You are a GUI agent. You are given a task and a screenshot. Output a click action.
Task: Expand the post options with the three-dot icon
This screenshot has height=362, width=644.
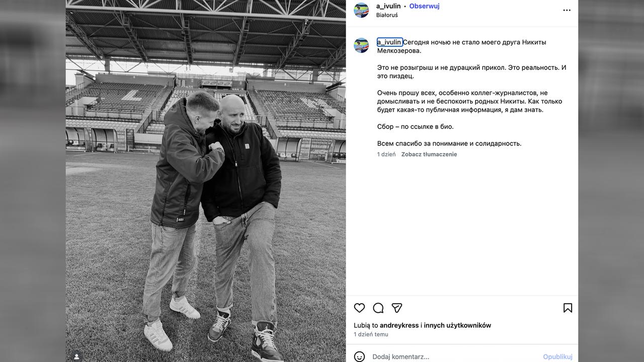point(567,10)
